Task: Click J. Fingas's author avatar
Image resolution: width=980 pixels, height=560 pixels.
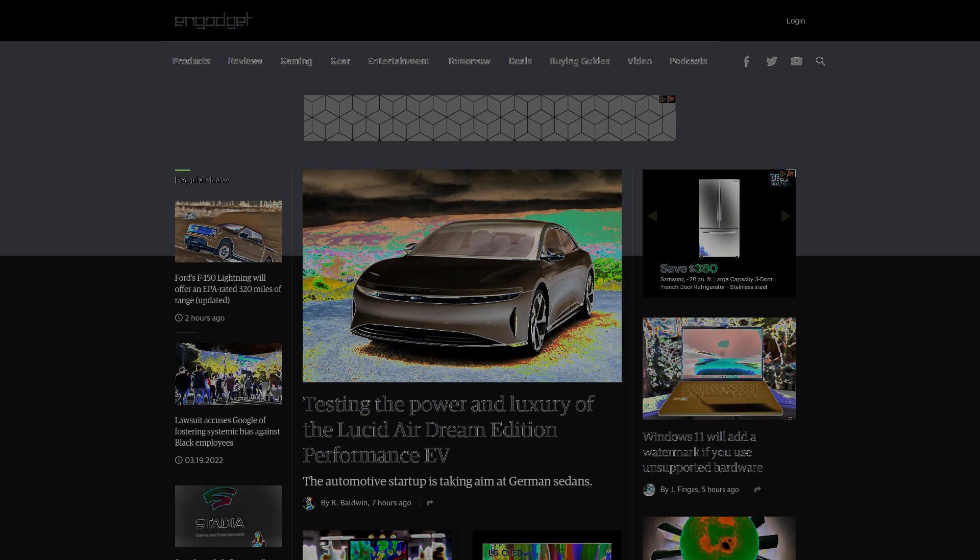Action: pyautogui.click(x=649, y=490)
